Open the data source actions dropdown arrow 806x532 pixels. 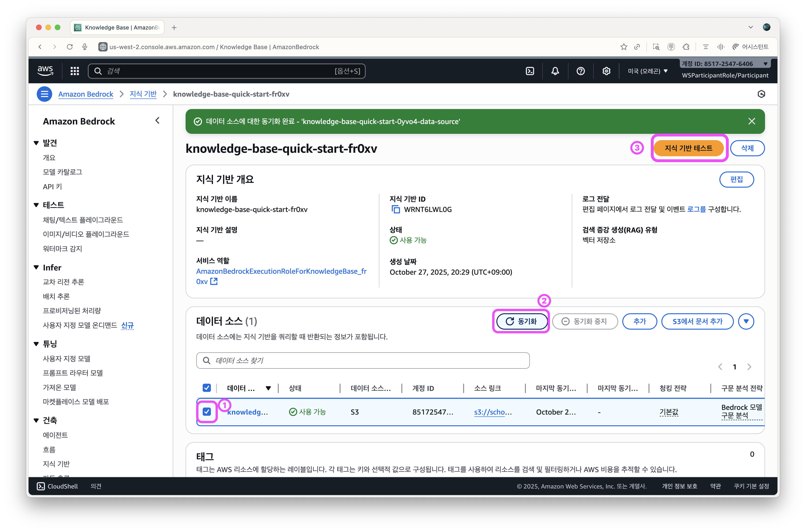pyautogui.click(x=746, y=321)
